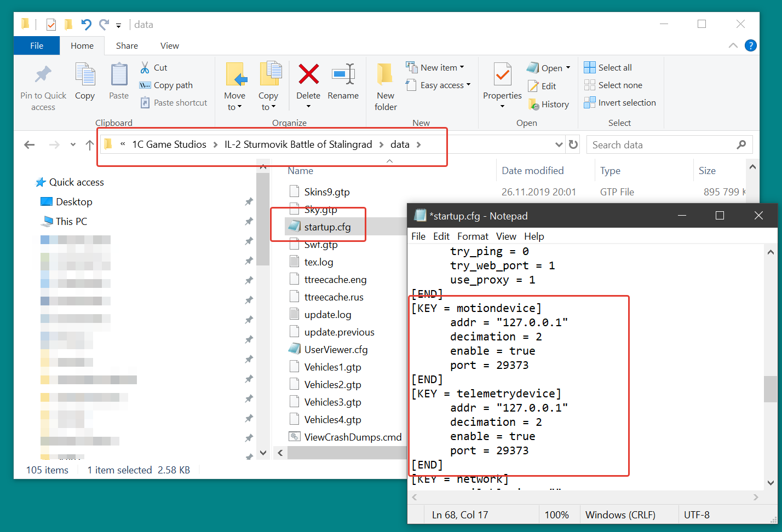Select Copy path in ribbon

point(166,85)
